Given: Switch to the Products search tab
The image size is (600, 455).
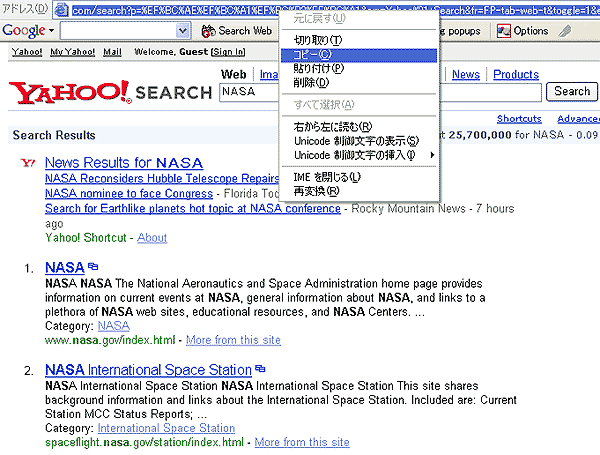Looking at the screenshot, I should 516,74.
